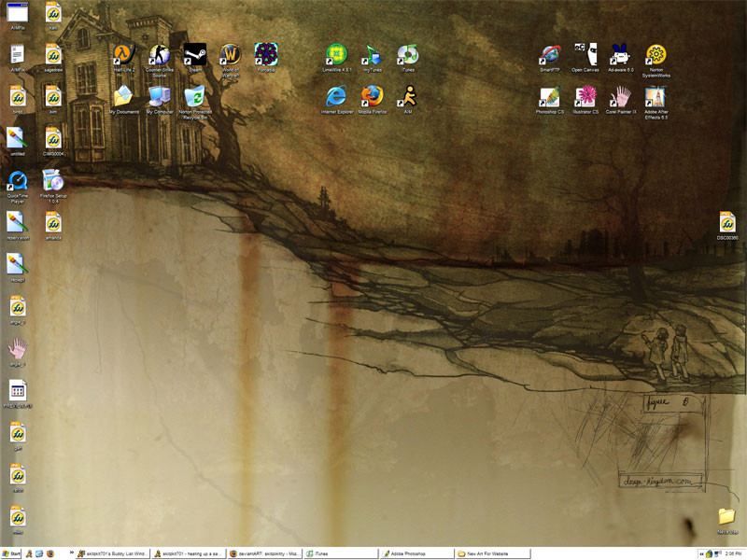The height and width of the screenshot is (560, 747).
Task: Click the SmartFTP shortcut icon
Action: pos(550,55)
